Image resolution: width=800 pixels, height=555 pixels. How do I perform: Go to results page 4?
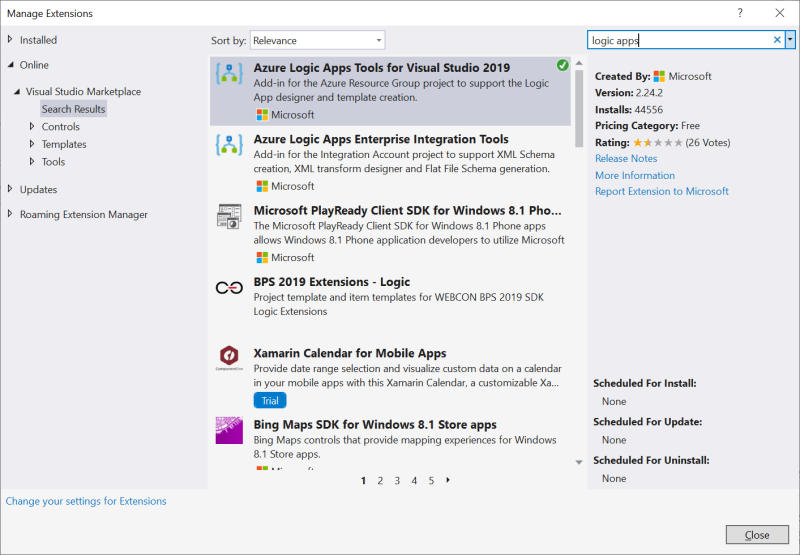pyautogui.click(x=414, y=481)
